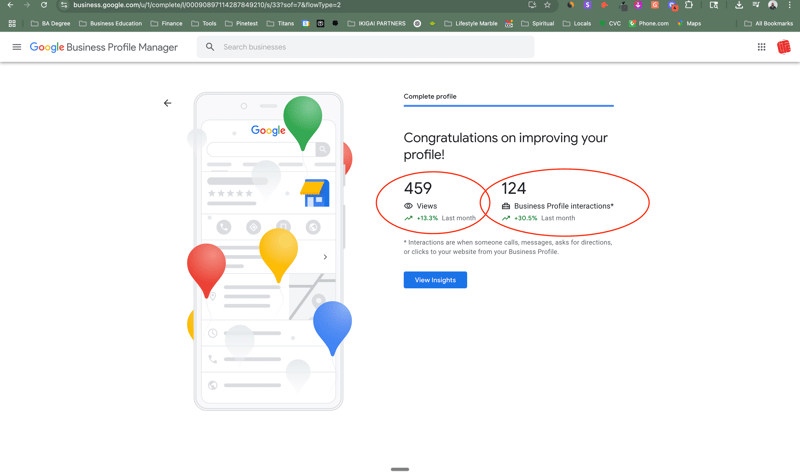
Task: Install app icon in address bar
Action: tap(532, 5)
